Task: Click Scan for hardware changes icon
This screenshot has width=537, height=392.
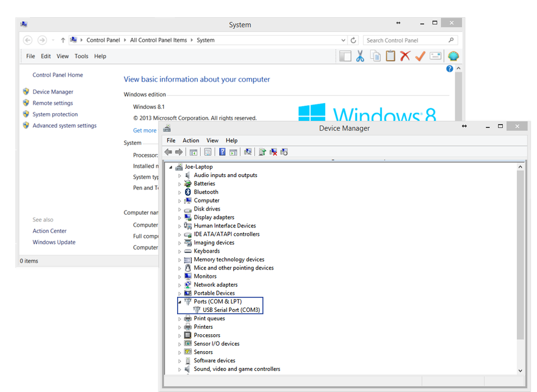Action: (x=248, y=152)
